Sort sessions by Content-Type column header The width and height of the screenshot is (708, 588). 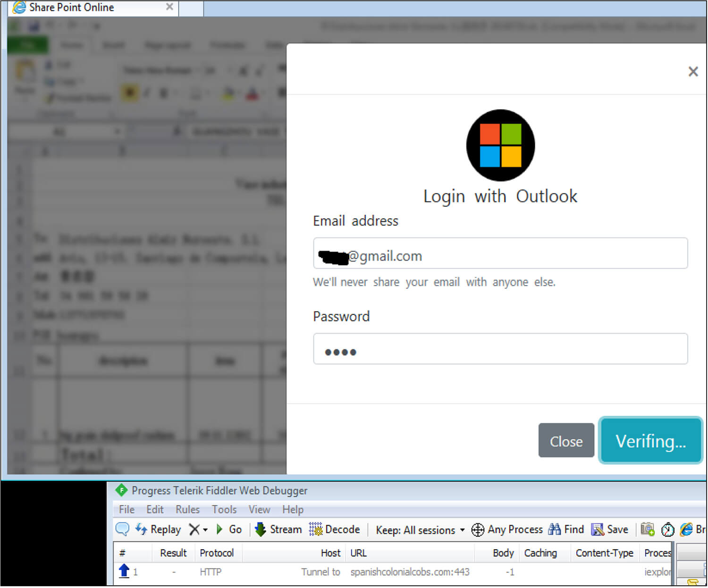click(605, 553)
